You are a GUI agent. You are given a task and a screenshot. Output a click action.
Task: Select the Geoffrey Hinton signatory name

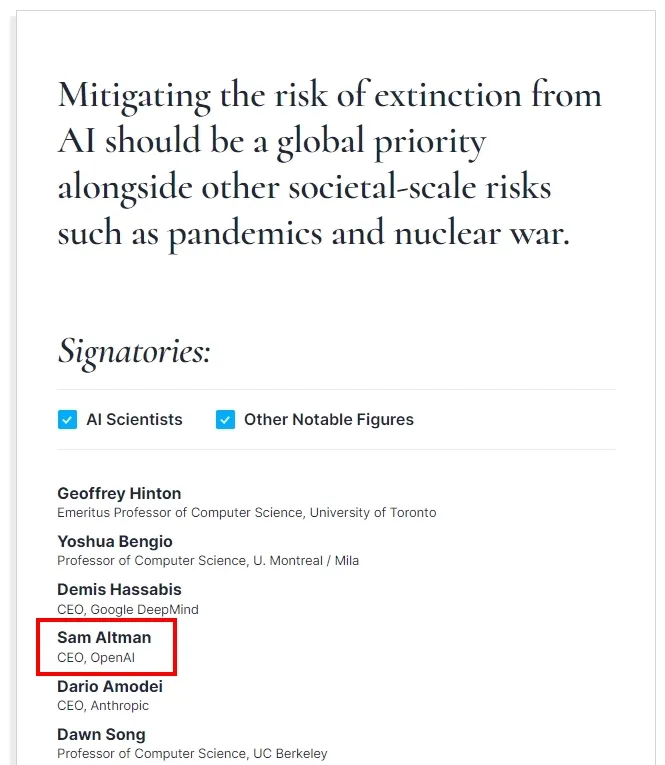tap(119, 493)
